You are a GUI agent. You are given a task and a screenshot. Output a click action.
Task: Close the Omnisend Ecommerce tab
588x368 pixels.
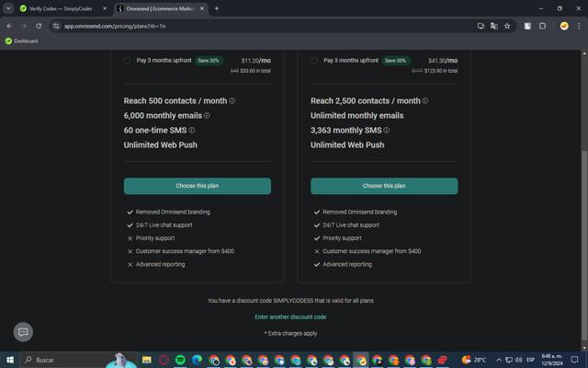(x=202, y=8)
